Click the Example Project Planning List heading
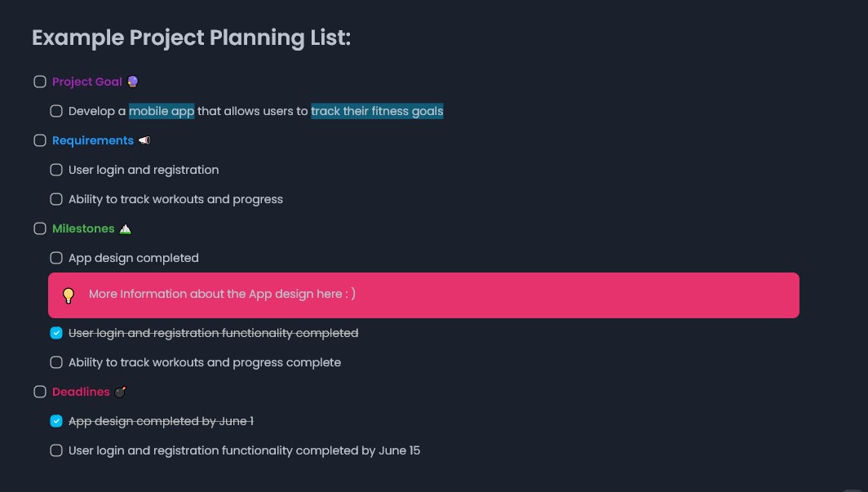The height and width of the screenshot is (492, 868). [191, 38]
